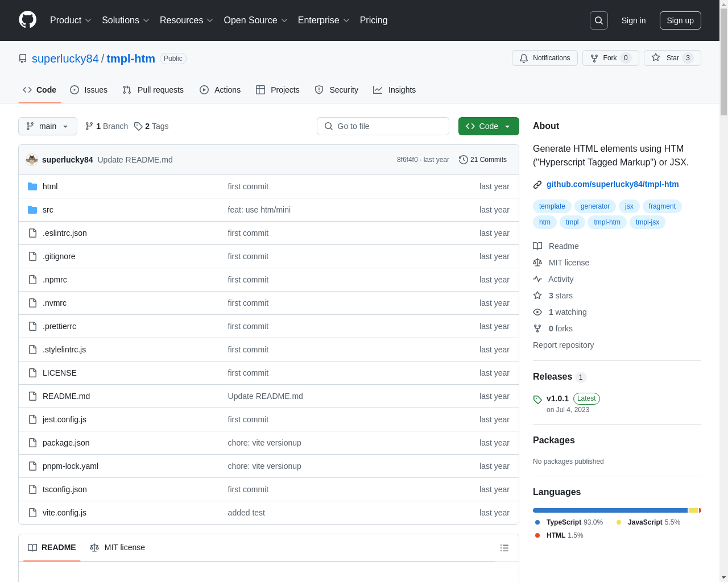Click the GitHub logo icon
728x582 pixels.
tap(28, 20)
